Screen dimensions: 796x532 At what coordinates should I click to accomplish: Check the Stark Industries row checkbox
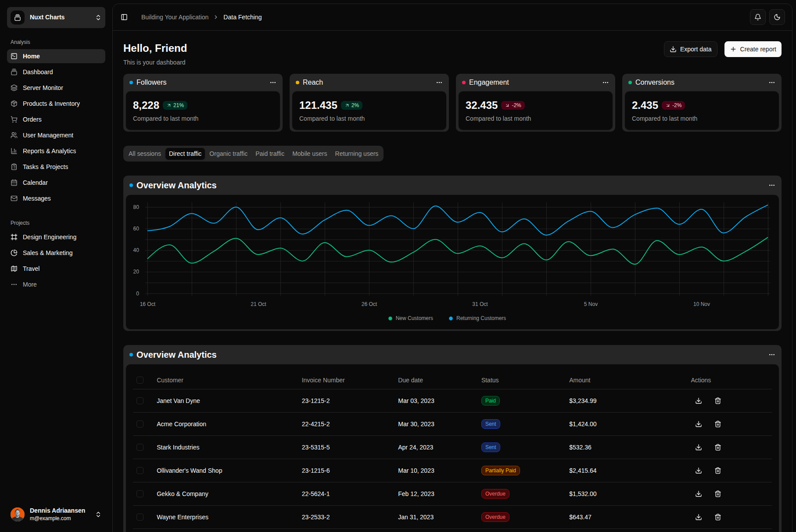tap(140, 447)
